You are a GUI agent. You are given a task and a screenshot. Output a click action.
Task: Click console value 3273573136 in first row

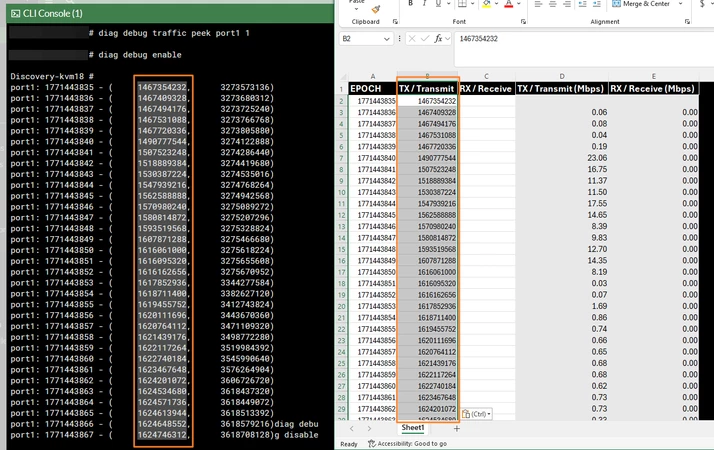[x=245, y=87]
